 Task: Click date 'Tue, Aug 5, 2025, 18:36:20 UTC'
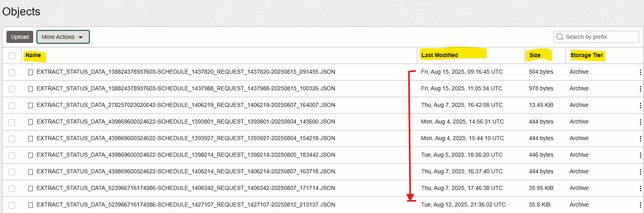(462, 155)
